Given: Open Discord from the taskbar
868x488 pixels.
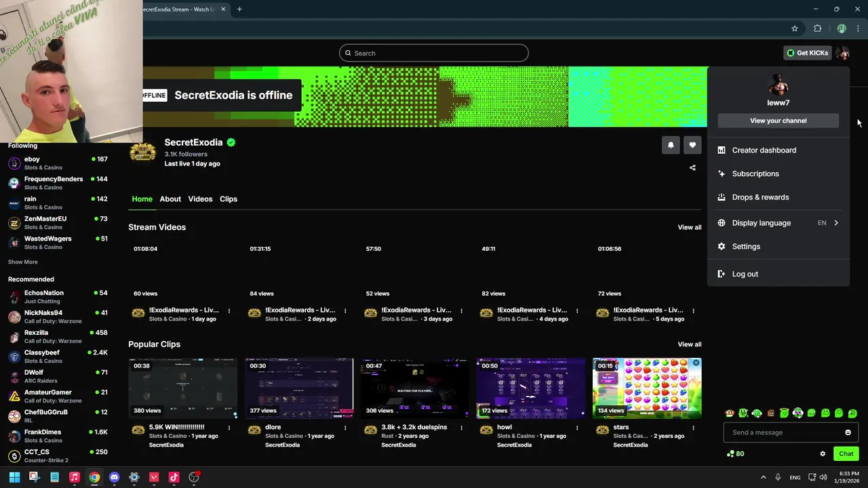Looking at the screenshot, I should 114,477.
